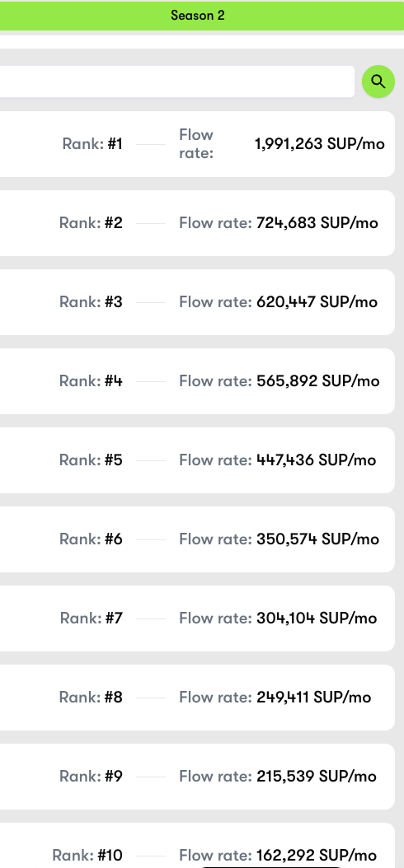Click the 620,447 SUP/mo flow rate value
404x868 pixels.
click(x=317, y=302)
